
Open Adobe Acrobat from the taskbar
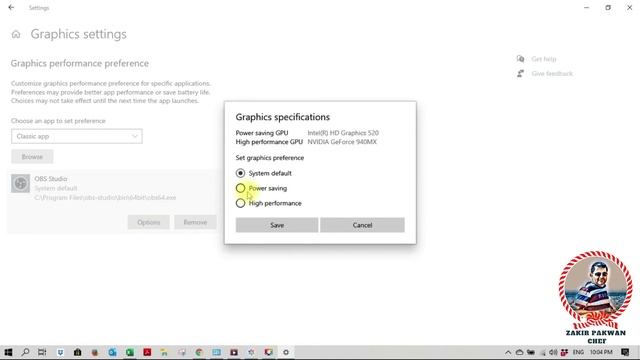(147, 352)
